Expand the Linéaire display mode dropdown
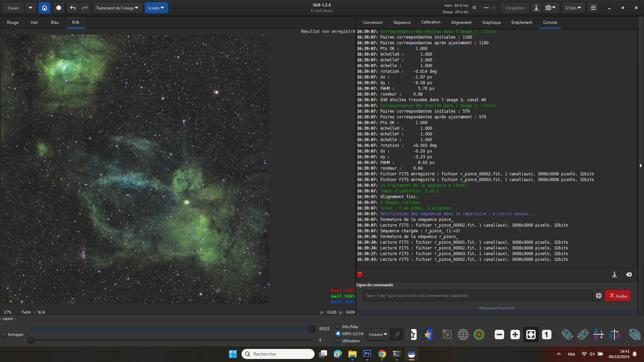The height and width of the screenshot is (362, 644). pos(378,335)
